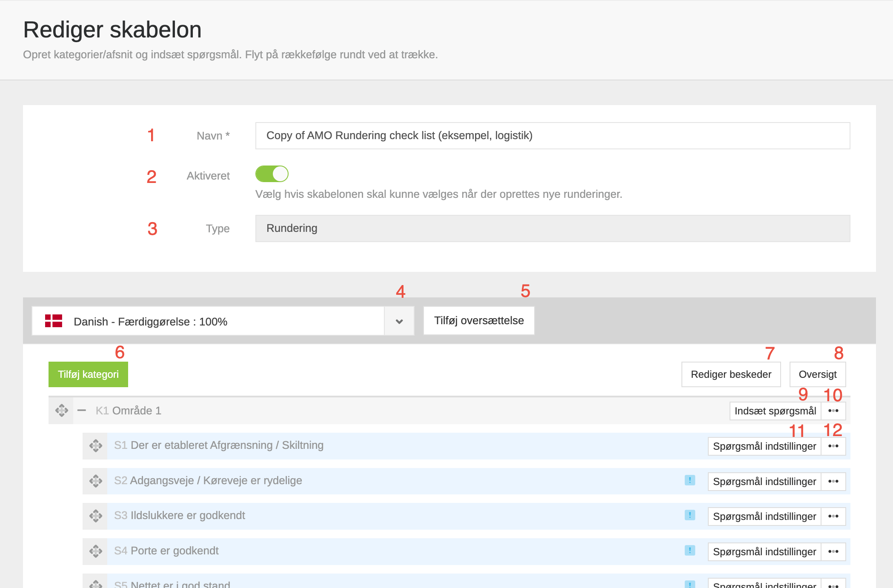The width and height of the screenshot is (893, 588).
Task: Collapse category K1 Område 1
Action: 82,411
